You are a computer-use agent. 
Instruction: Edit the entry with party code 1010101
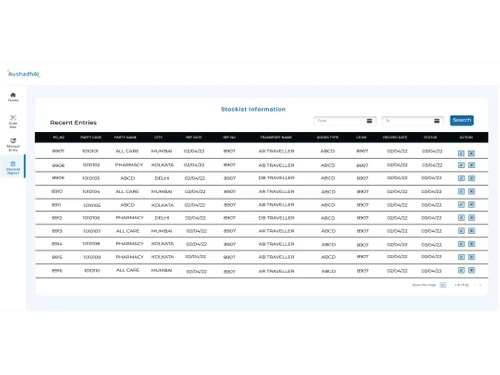tap(461, 153)
